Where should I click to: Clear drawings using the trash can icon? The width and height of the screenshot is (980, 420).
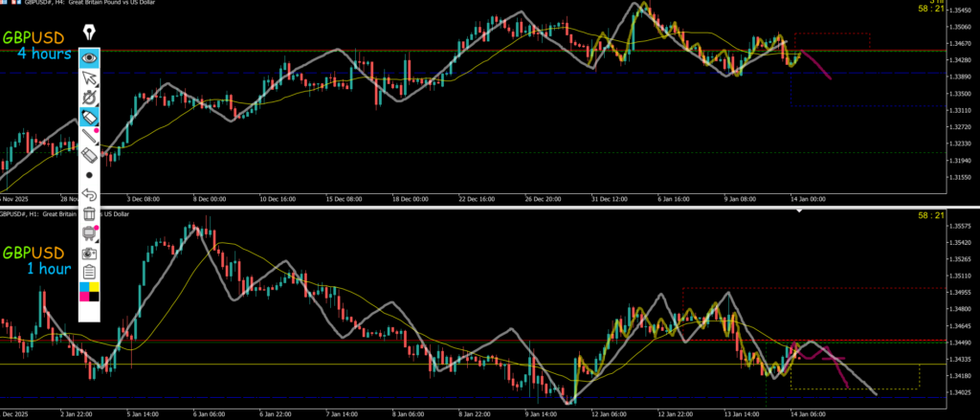pyautogui.click(x=90, y=213)
